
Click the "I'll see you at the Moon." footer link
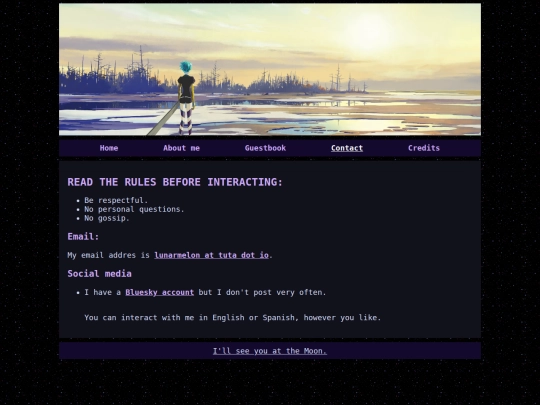click(270, 351)
